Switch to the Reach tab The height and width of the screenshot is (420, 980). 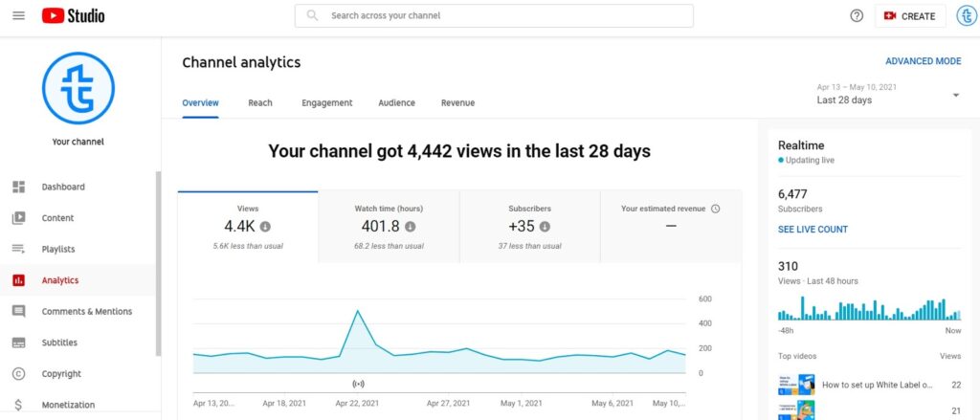[259, 103]
